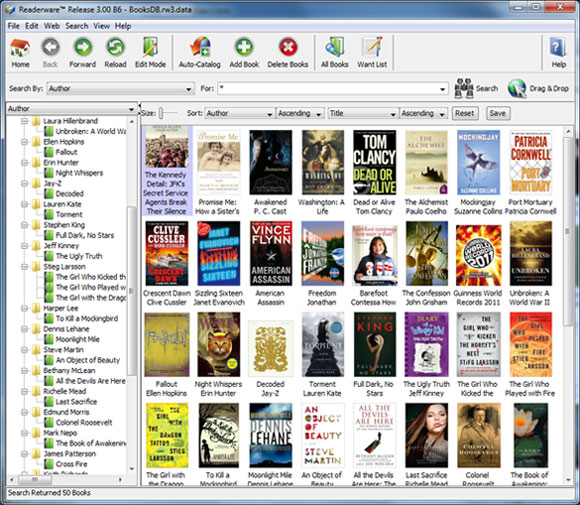The width and height of the screenshot is (580, 505).
Task: Open the Search menu
Action: [77, 26]
